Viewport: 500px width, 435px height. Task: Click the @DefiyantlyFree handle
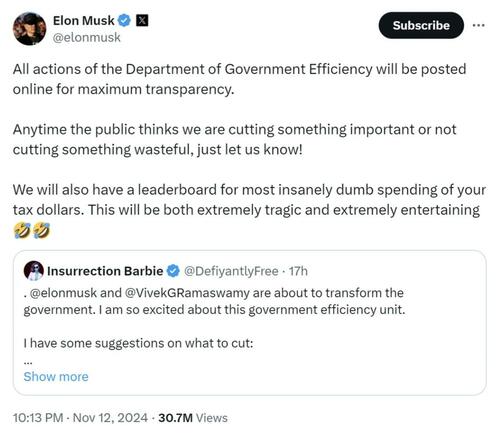tap(231, 271)
